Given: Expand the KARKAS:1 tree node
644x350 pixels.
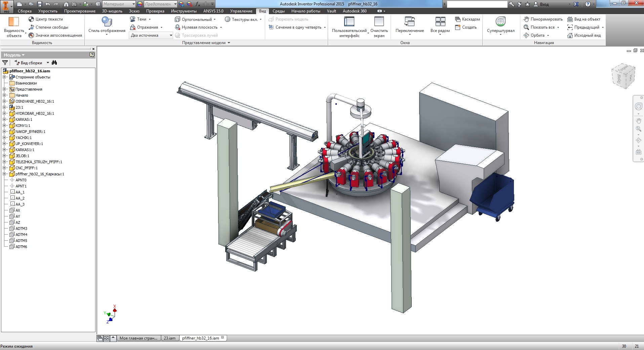Looking at the screenshot, I should (x=4, y=119).
